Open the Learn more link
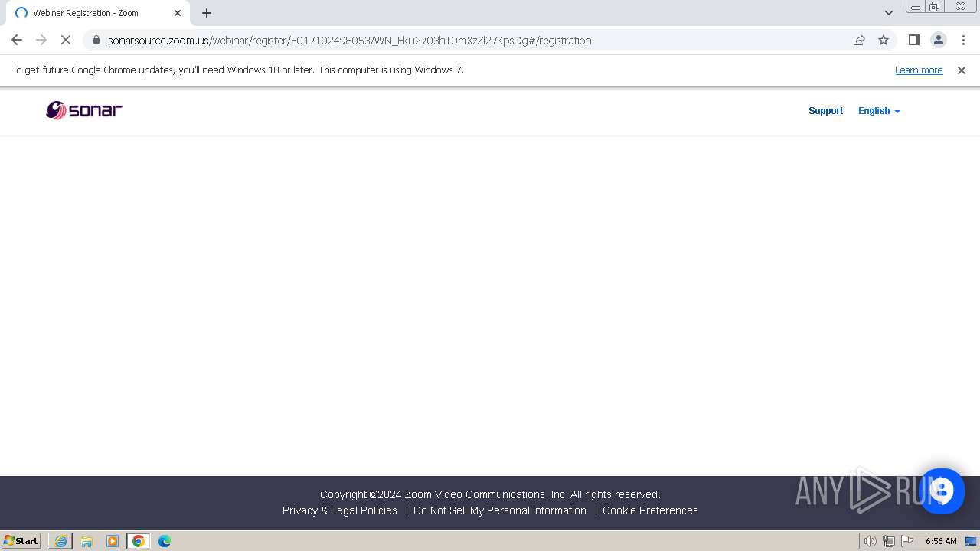Image resolution: width=980 pixels, height=551 pixels. tap(919, 70)
